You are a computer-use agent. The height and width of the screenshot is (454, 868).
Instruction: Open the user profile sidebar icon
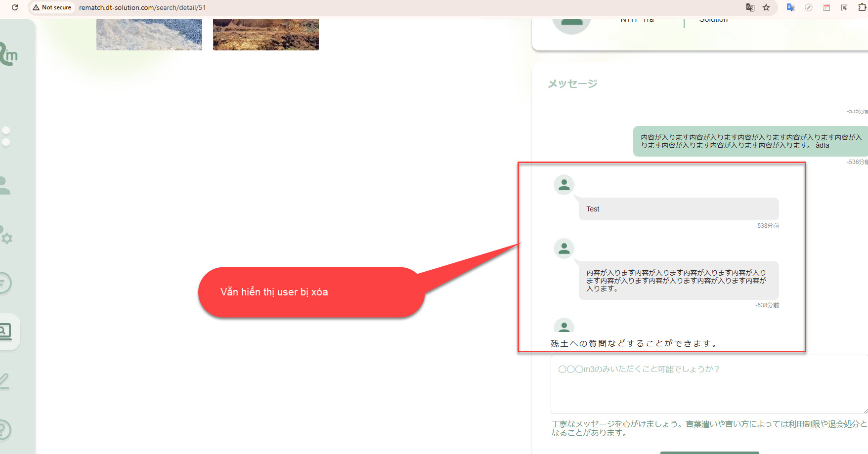[4, 185]
